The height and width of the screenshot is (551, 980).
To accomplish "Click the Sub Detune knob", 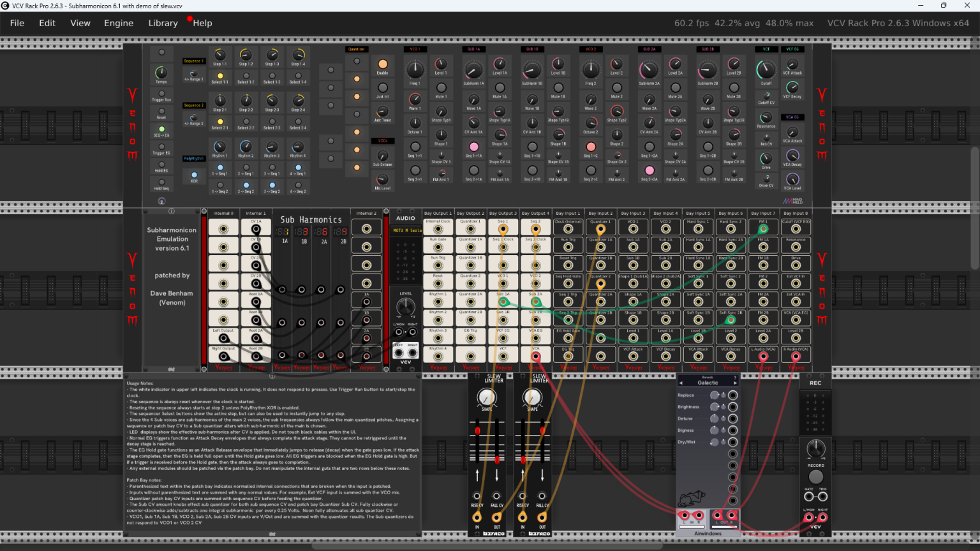I will point(382,156).
